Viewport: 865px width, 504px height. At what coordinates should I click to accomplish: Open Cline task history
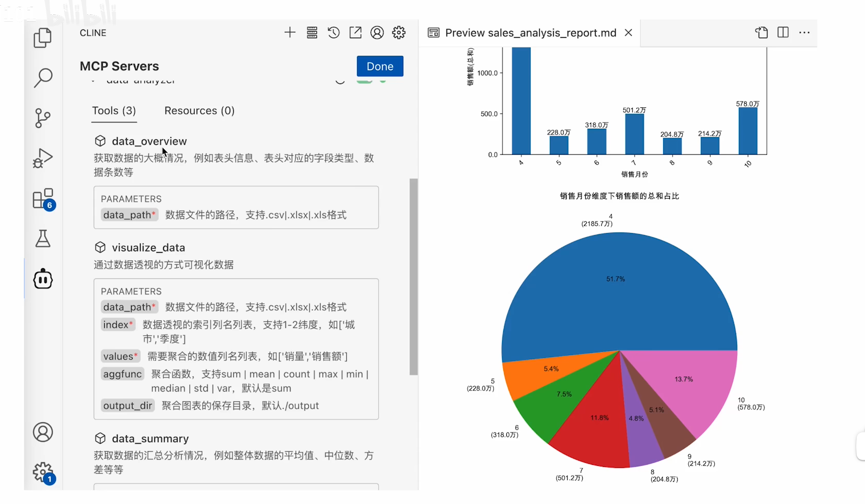333,32
